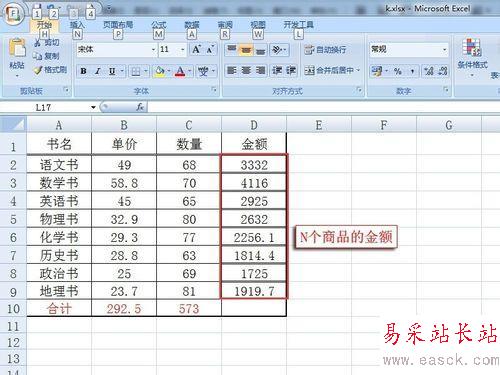Open the 字体 group dialog launcher
The width and height of the screenshot is (500, 375).
(214, 90)
